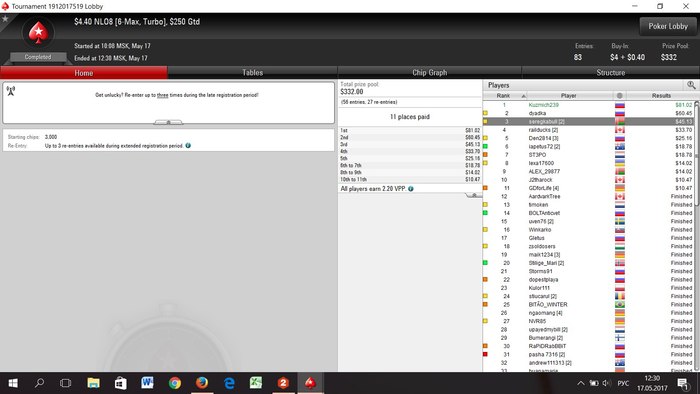Image resolution: width=700 pixels, height=394 pixels.
Task: Click the 1st place $81.02 payout row
Action: 410,130
